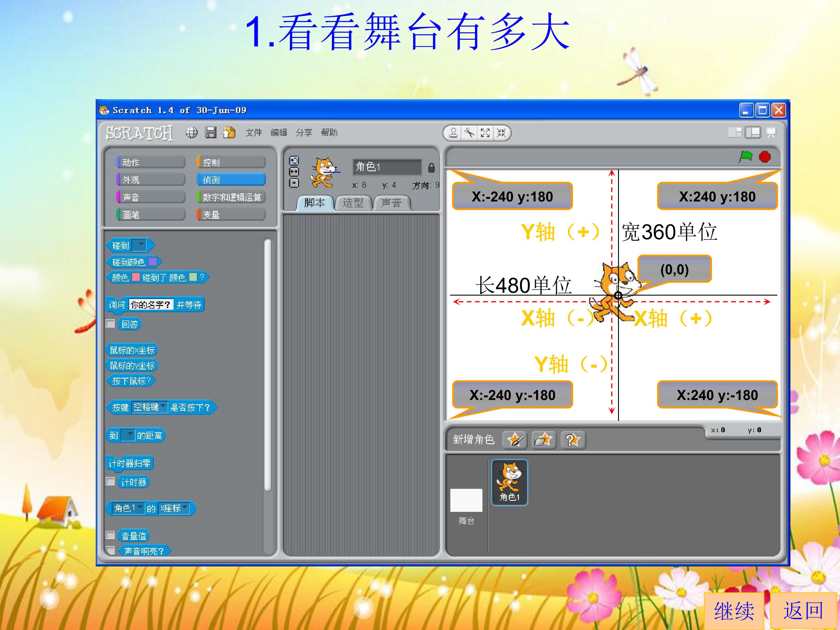The width and height of the screenshot is (840, 630).
Task: Click the 继续 button
Action: [734, 611]
